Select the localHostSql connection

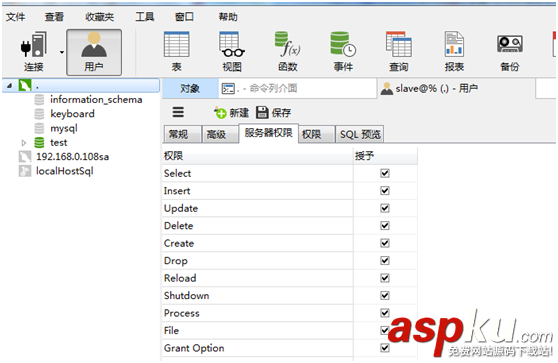pos(64,171)
